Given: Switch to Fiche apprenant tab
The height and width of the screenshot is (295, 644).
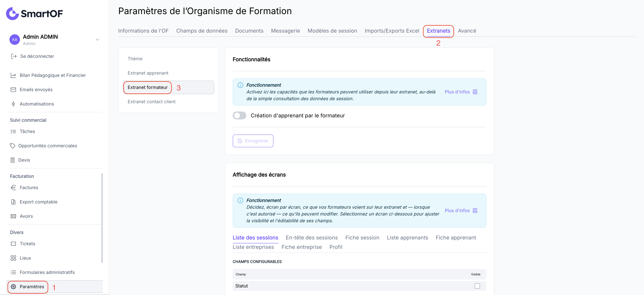Looking at the screenshot, I should [x=456, y=238].
